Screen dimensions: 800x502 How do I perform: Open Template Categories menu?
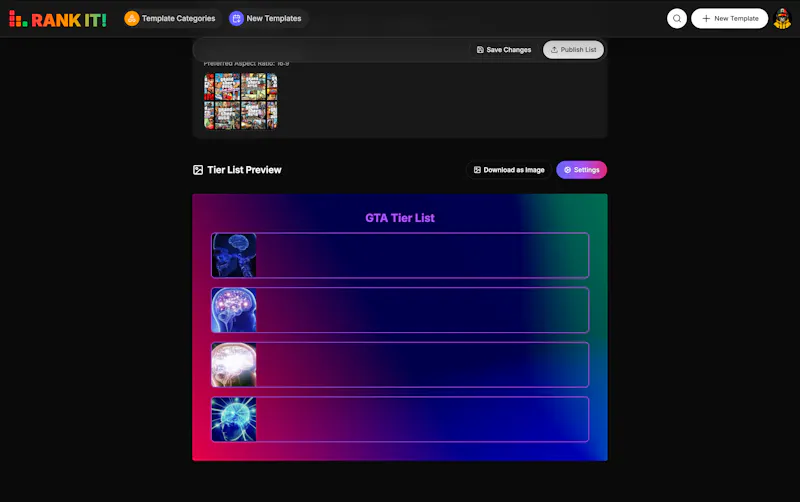170,18
